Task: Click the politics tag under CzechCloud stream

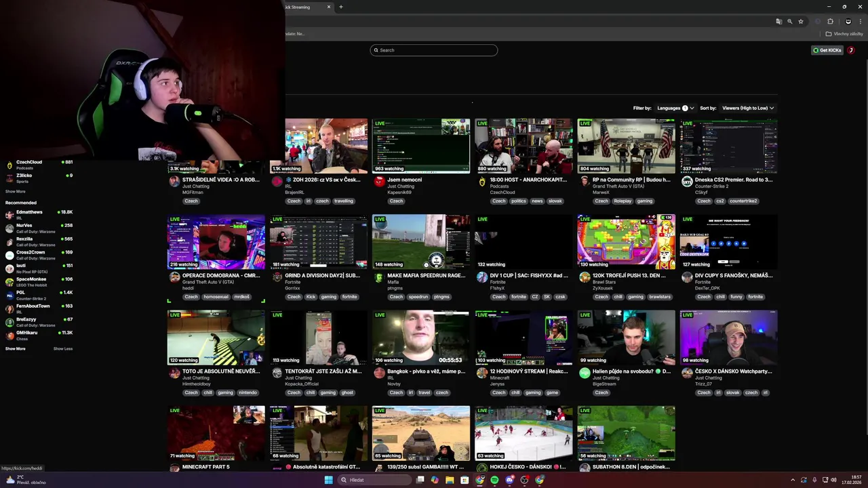Action: tap(519, 201)
